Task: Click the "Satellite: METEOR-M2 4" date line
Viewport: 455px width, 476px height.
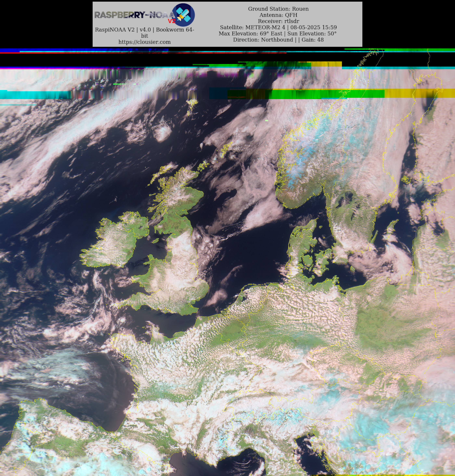Action: point(278,27)
